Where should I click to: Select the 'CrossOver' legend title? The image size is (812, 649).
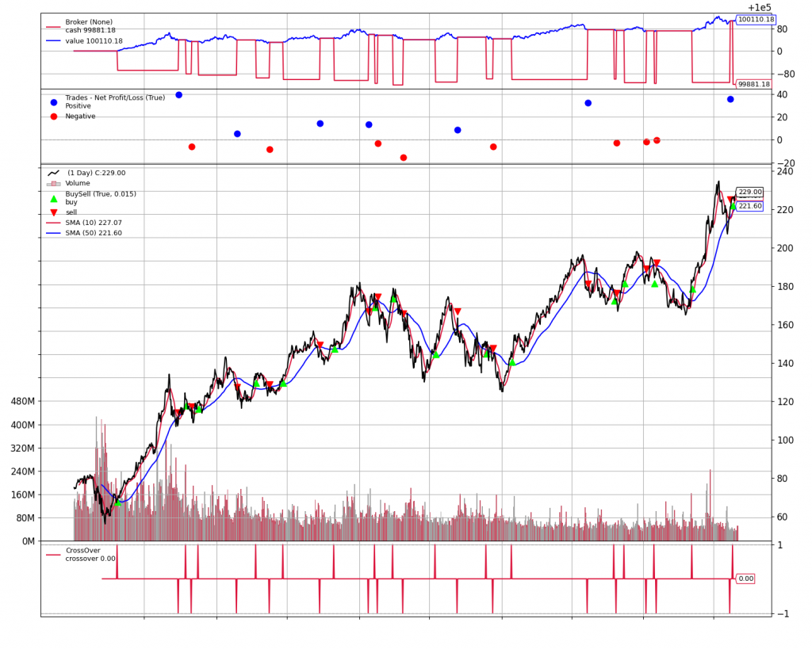pyautogui.click(x=82, y=551)
